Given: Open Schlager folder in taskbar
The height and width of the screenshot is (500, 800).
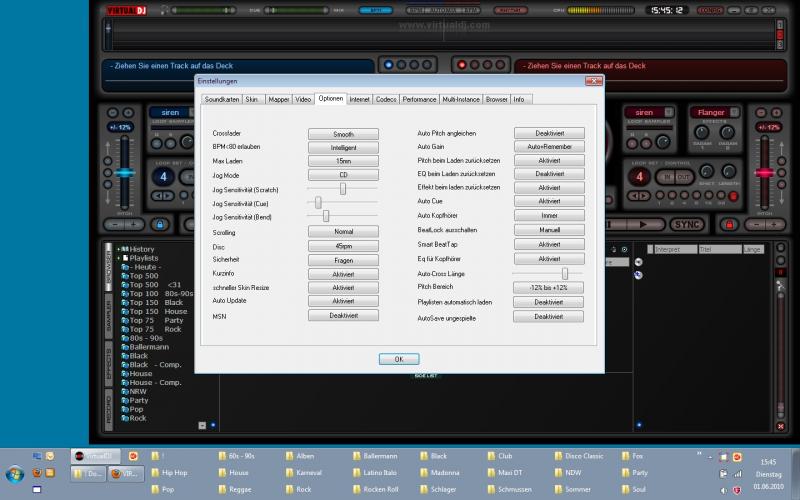Looking at the screenshot, I should pos(438,489).
